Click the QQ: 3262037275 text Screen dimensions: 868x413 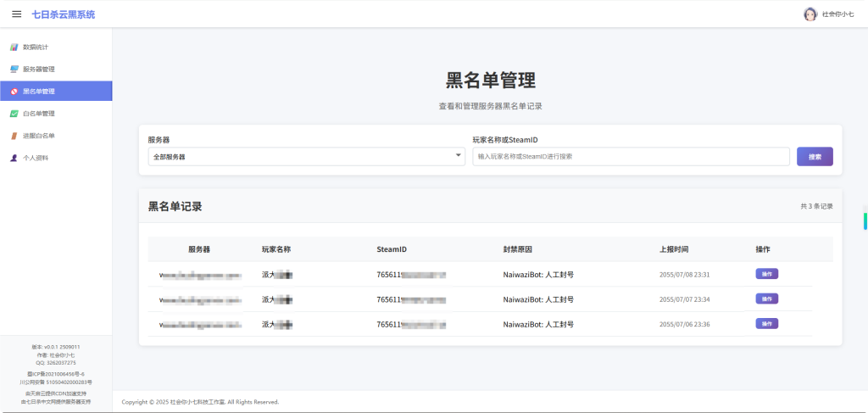pyautogui.click(x=56, y=363)
